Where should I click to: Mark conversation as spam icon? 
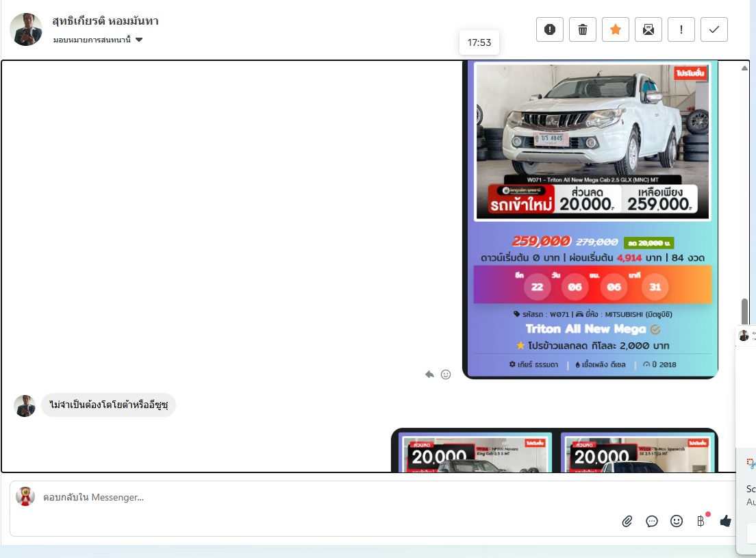coord(550,29)
